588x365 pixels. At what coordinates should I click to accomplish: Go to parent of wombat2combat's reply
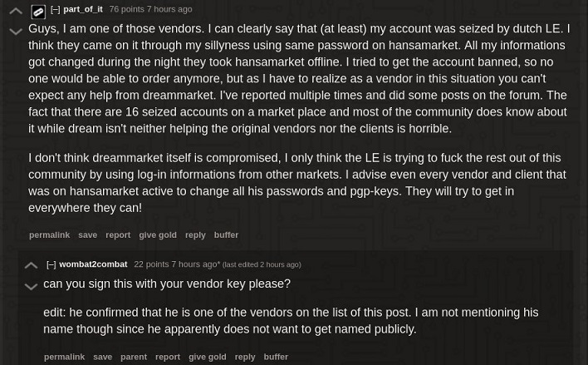point(133,357)
